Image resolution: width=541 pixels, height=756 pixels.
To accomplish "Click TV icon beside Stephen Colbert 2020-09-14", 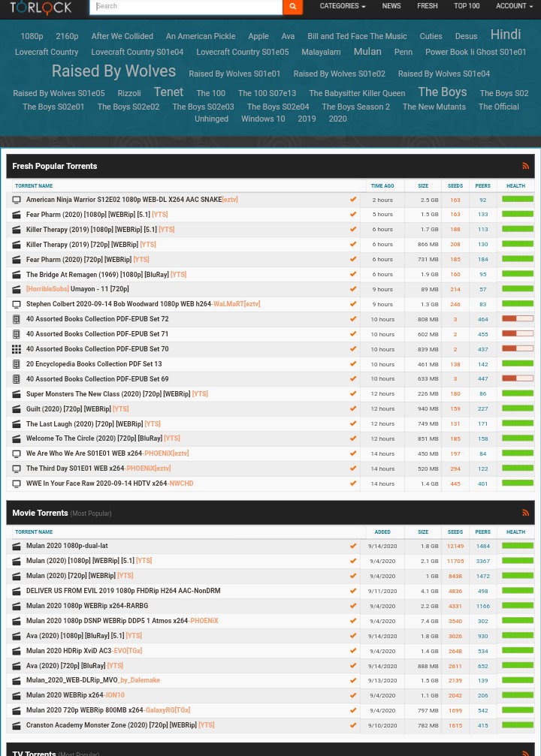I will coord(17,304).
